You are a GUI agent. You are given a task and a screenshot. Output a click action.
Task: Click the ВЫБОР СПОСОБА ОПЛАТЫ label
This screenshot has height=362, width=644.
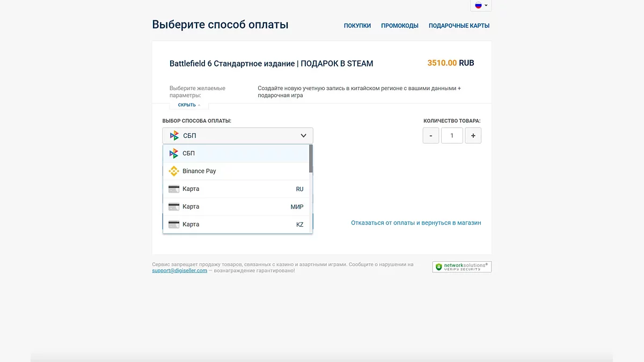(x=197, y=121)
